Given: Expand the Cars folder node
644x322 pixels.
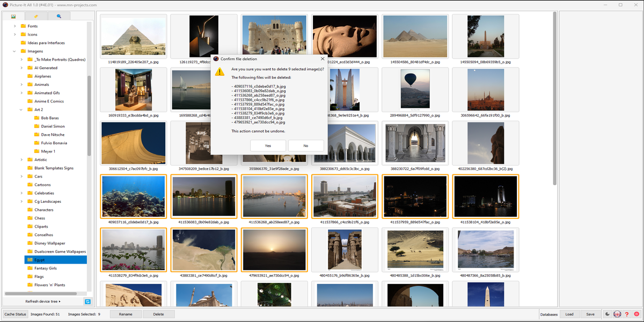Looking at the screenshot, I should point(21,176).
